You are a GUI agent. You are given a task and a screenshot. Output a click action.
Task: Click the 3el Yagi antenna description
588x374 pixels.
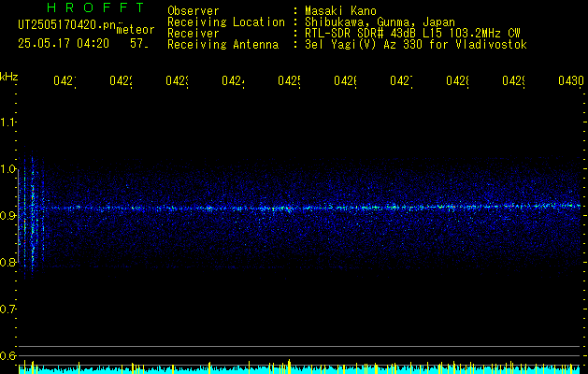click(416, 45)
